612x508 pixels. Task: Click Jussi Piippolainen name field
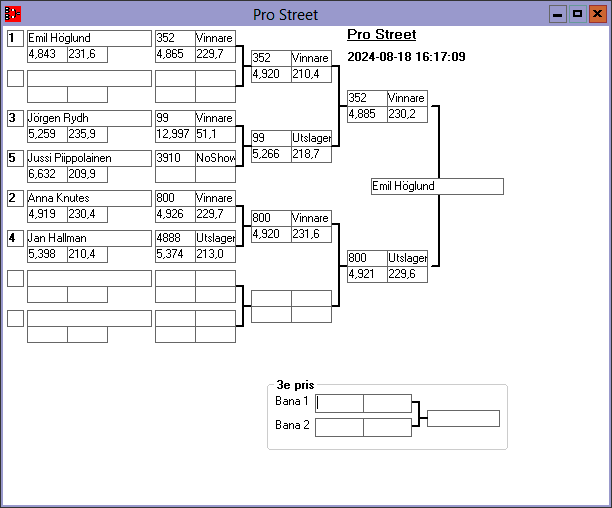point(88,158)
